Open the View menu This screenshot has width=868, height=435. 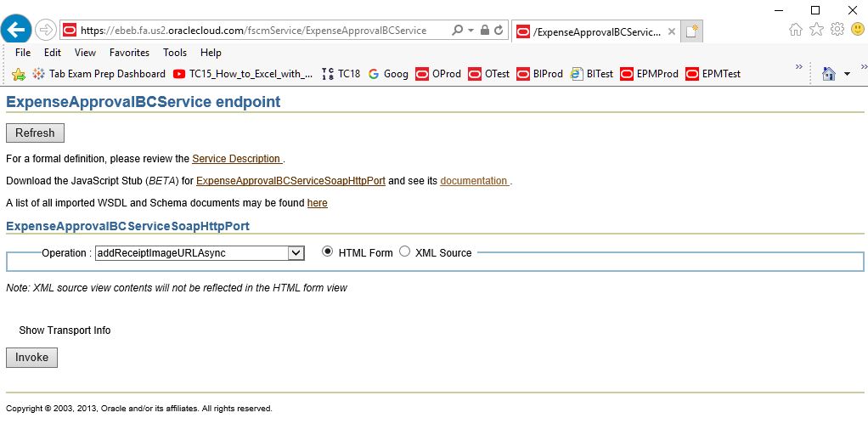[x=85, y=53]
